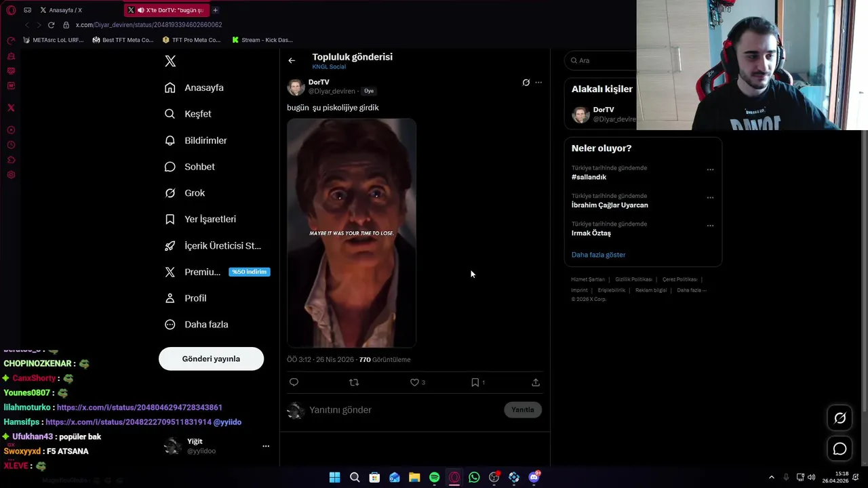Viewport: 868px width, 488px height.
Task: Open the Irmak Öztaş trending topic
Action: [x=591, y=233]
